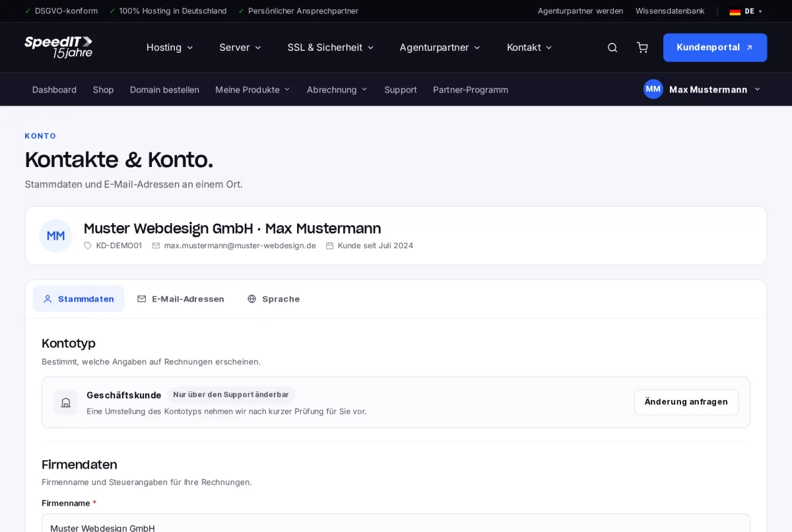Open the Wissensdatenbank link
The width and height of the screenshot is (792, 532).
(x=670, y=11)
